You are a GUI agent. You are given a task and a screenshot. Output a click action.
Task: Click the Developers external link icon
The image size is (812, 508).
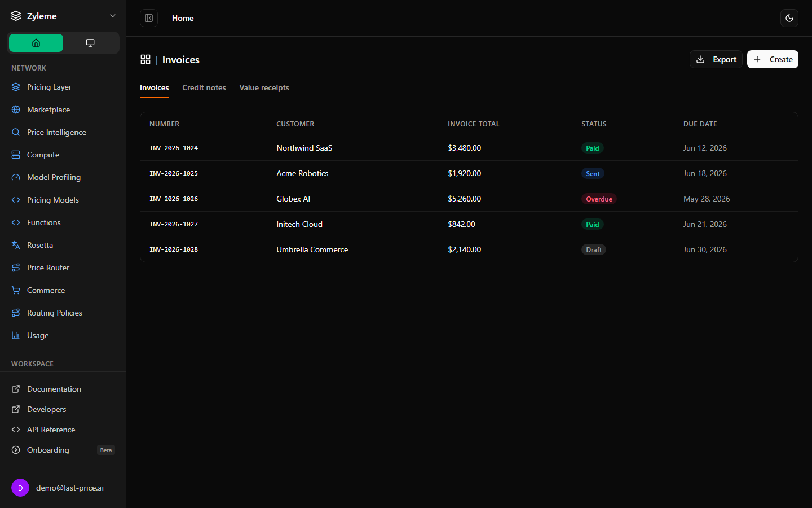(x=16, y=409)
